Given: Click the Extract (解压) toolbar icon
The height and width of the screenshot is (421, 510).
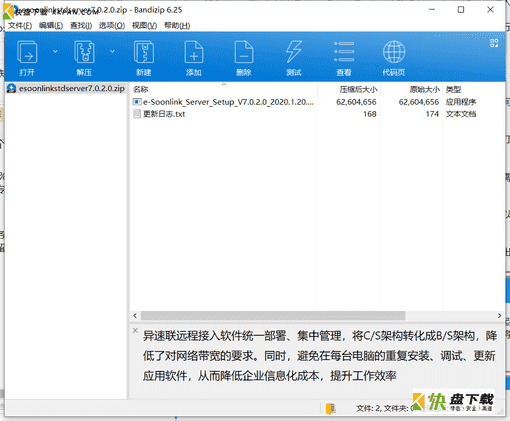Looking at the screenshot, I should 84,52.
